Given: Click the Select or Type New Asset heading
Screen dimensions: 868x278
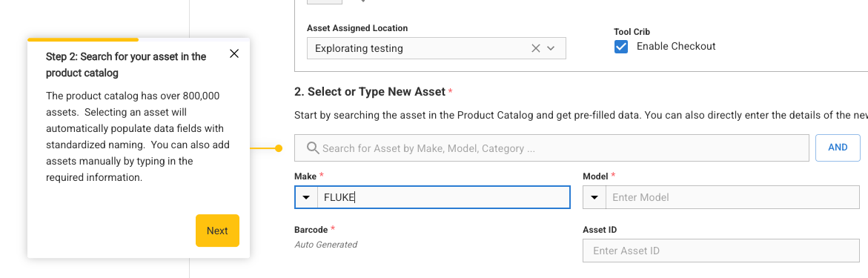Looking at the screenshot, I should click(370, 92).
